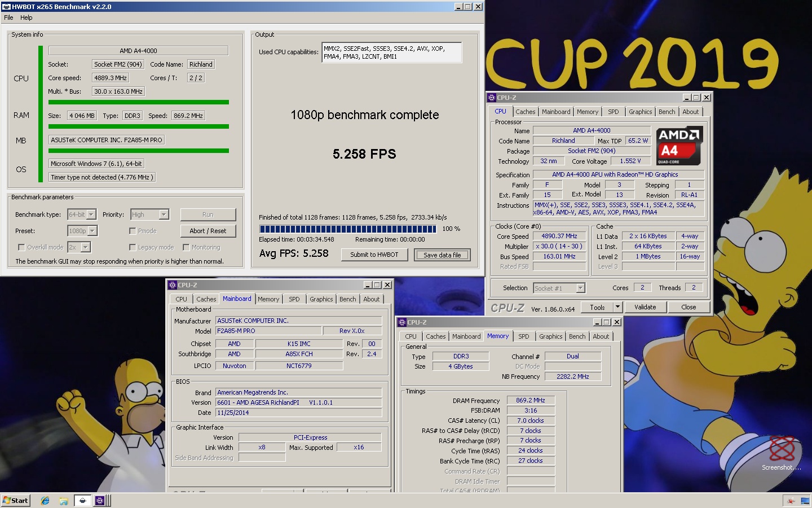Click the CPU-Z Memory window title icon
Viewport: 812px width, 508px height.
tap(402, 322)
